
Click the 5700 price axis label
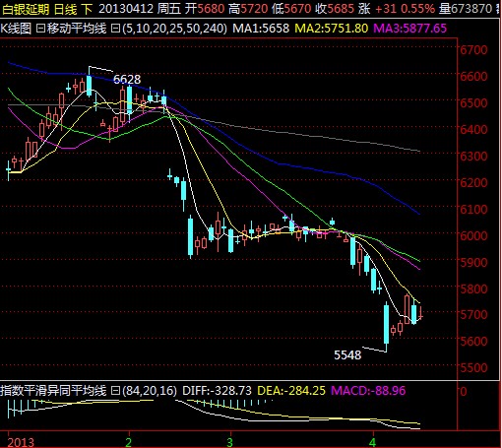(x=473, y=314)
